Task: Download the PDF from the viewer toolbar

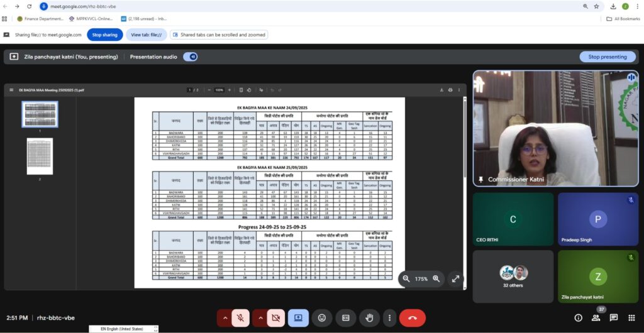Action: coord(439,90)
